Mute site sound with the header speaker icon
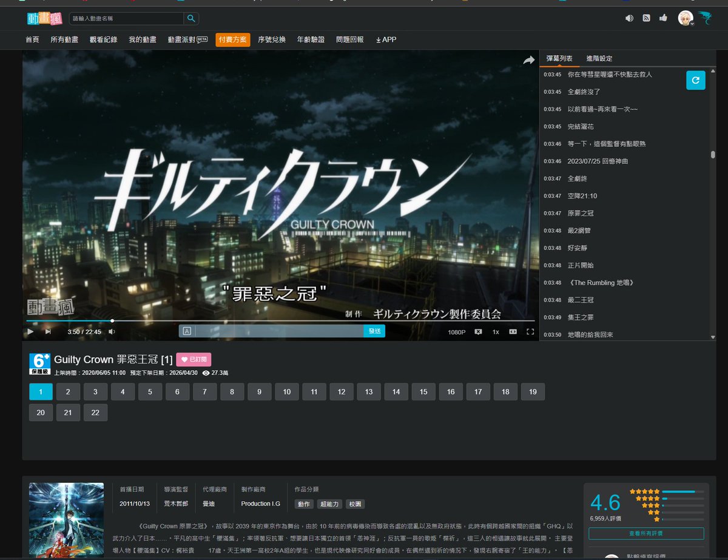The width and height of the screenshot is (728, 560). coord(629,18)
